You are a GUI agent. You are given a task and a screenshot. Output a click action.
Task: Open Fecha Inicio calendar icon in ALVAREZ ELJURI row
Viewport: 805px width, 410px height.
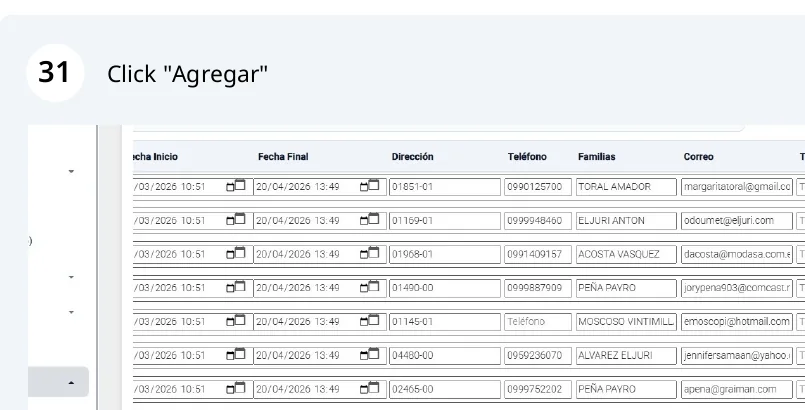236,355
